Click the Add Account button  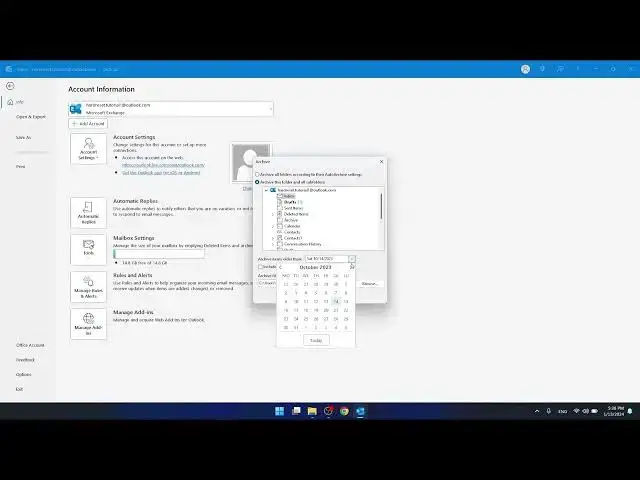coord(88,124)
